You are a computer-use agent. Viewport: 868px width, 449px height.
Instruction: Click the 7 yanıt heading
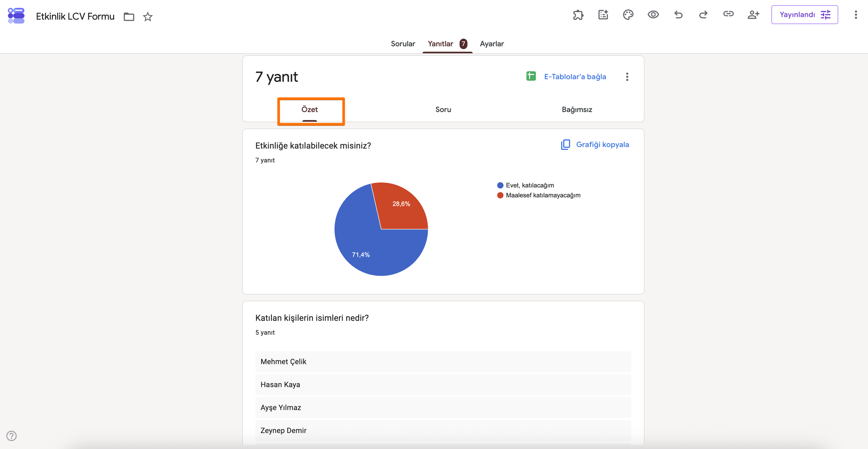[277, 77]
